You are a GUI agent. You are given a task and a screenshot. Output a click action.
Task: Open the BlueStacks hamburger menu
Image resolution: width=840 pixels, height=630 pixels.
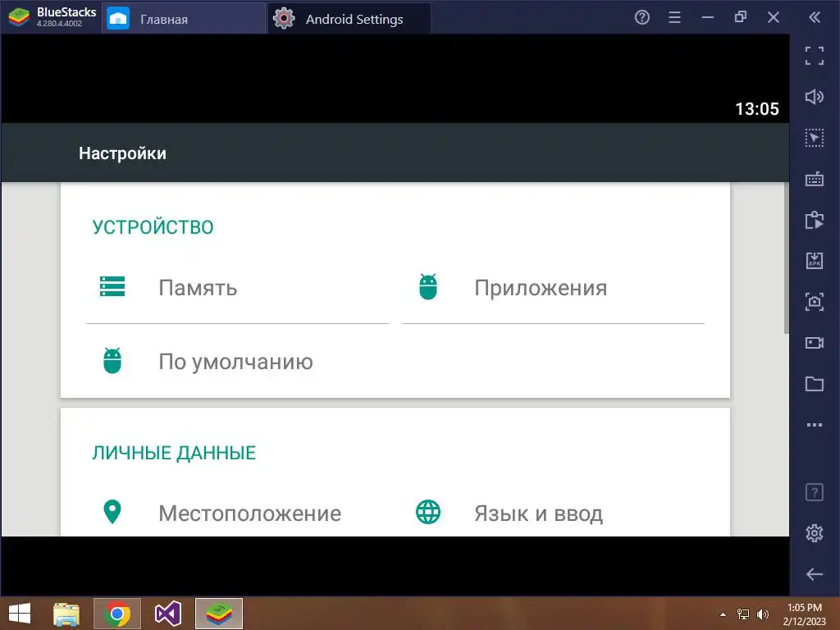click(x=674, y=18)
